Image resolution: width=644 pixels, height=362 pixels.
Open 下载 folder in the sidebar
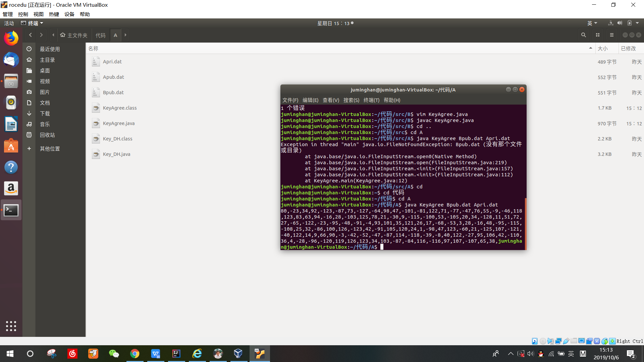click(x=45, y=114)
